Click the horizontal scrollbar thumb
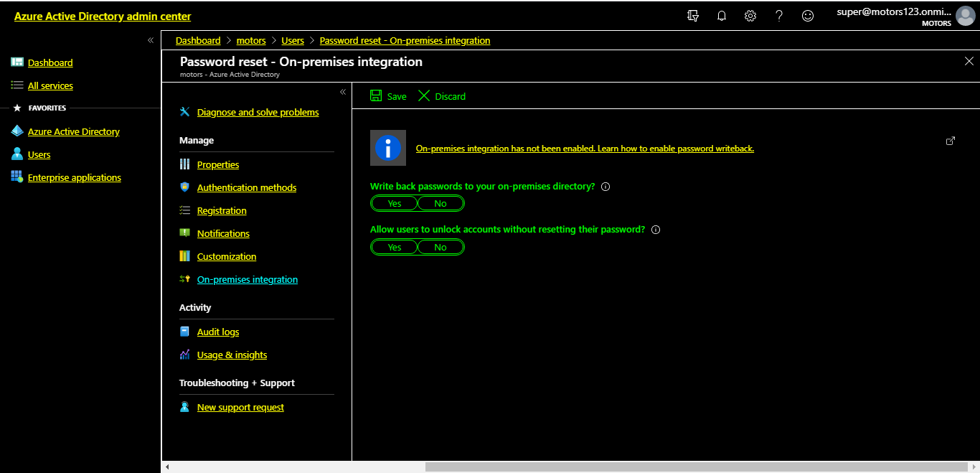Viewport: 980px width, 473px height. [x=697, y=467]
